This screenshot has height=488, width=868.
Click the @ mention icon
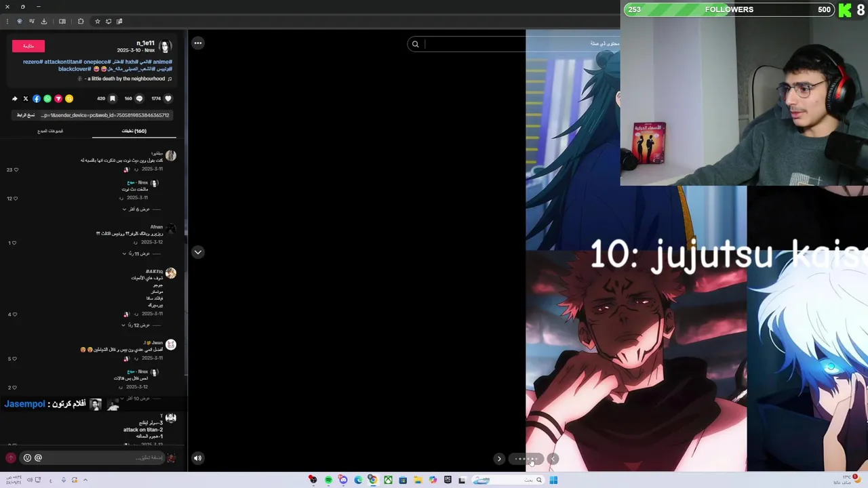(x=38, y=458)
